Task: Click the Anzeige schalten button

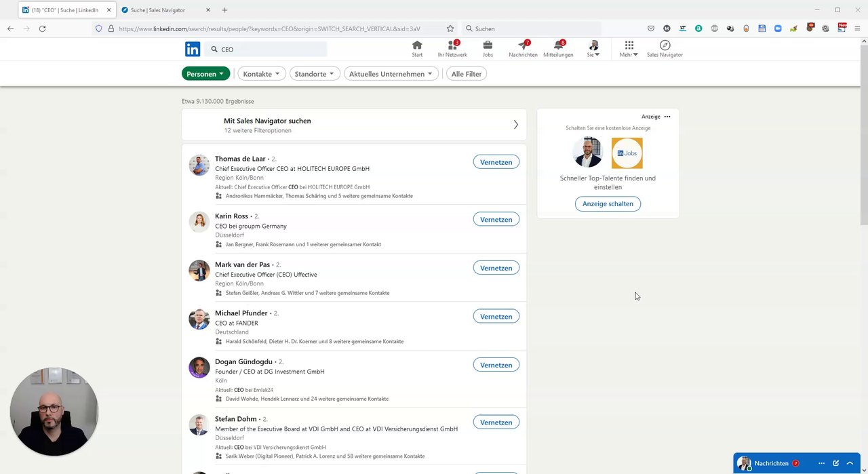Action: coord(608,203)
